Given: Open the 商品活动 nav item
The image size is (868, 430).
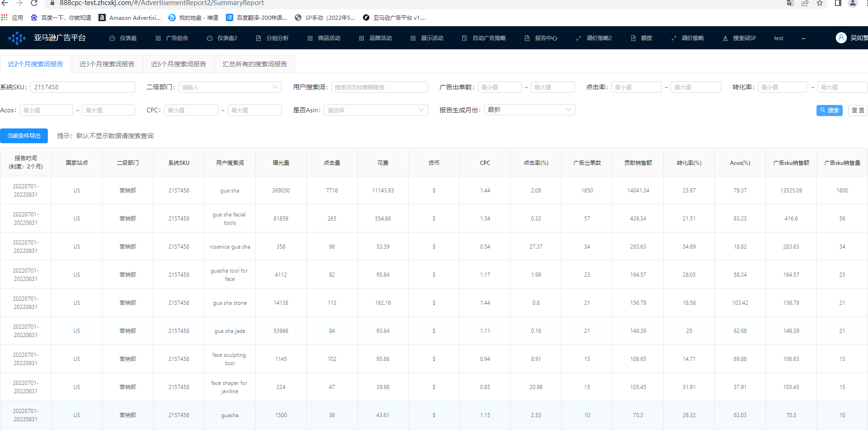Looking at the screenshot, I should tap(324, 38).
